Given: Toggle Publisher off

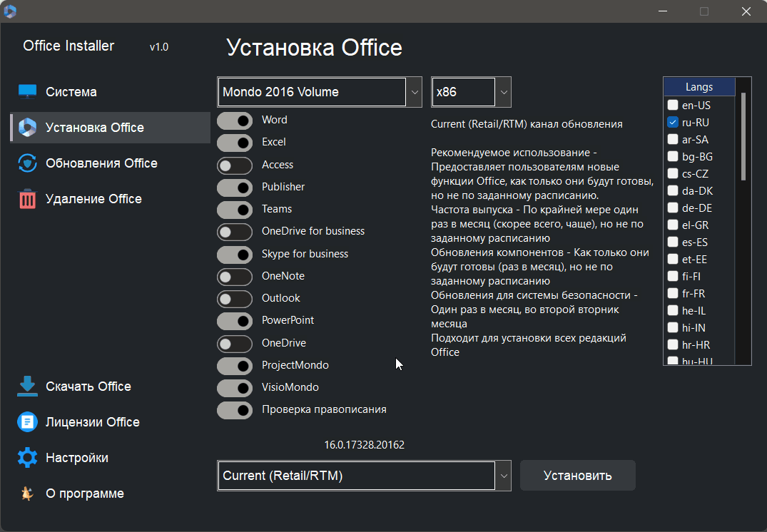Looking at the screenshot, I should coord(235,188).
